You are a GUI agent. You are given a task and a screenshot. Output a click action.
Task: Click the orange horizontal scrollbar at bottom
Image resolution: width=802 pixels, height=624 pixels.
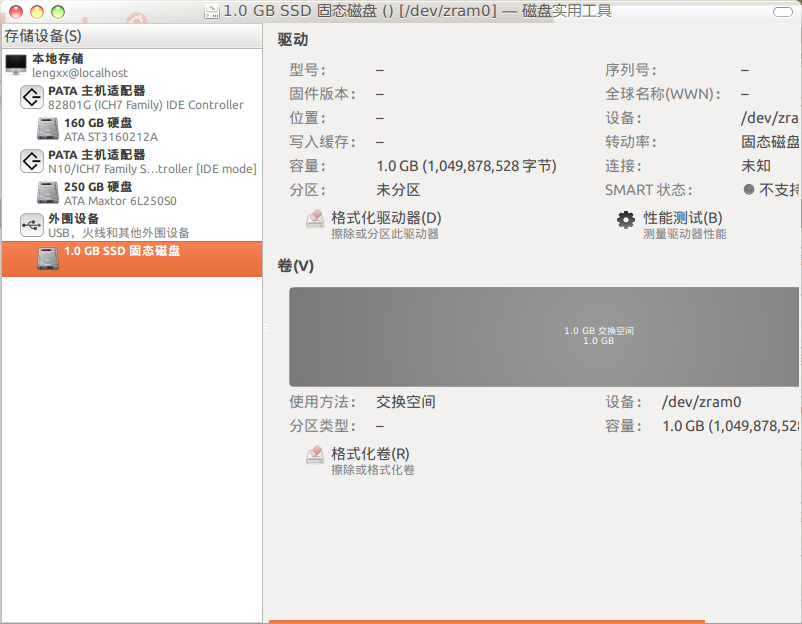tap(486, 621)
